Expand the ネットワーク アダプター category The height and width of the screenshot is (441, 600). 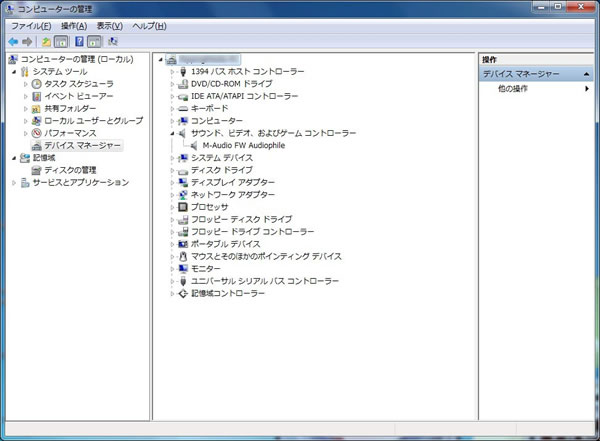tap(172, 195)
